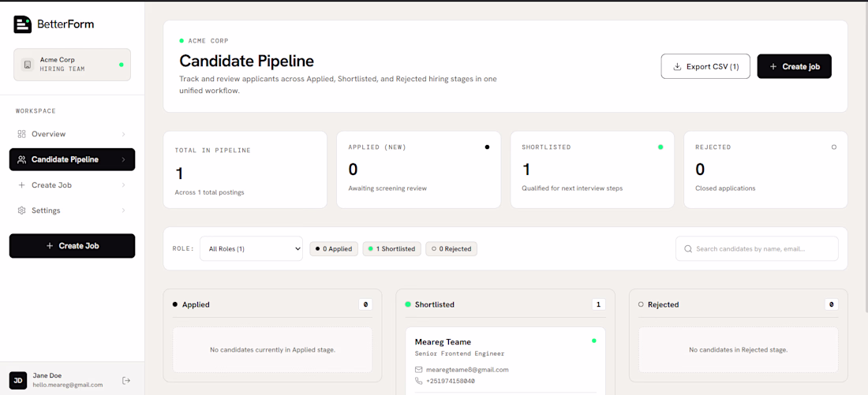Image resolution: width=868 pixels, height=395 pixels.
Task: Click the black Create job button in the header
Action: pos(795,66)
